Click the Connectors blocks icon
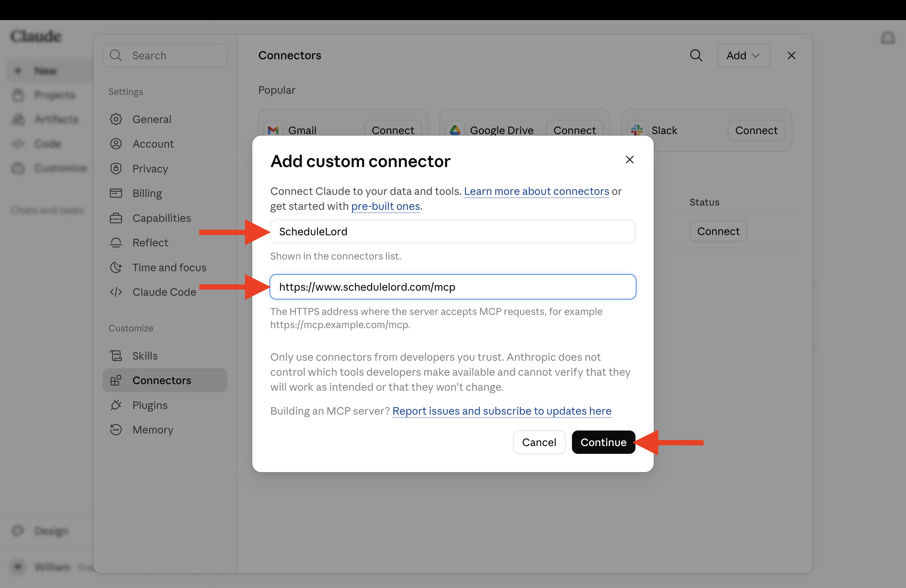The width and height of the screenshot is (906, 588). 116,380
